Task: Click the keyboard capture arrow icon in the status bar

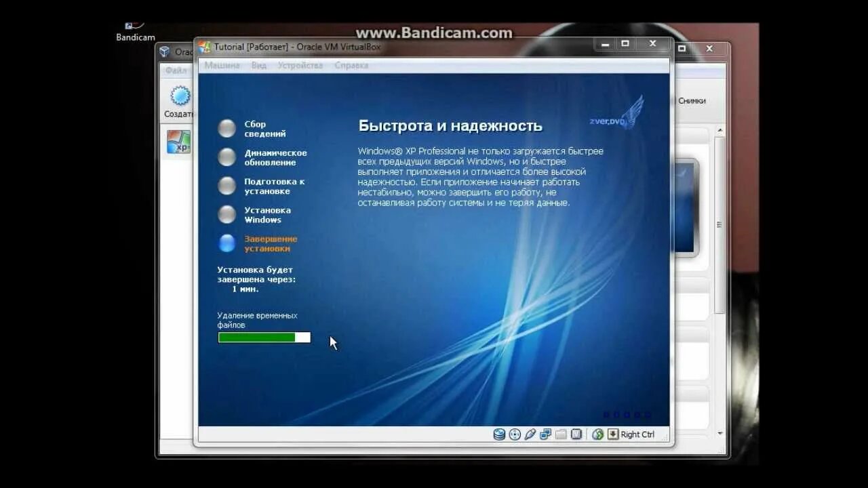Action: tap(613, 434)
